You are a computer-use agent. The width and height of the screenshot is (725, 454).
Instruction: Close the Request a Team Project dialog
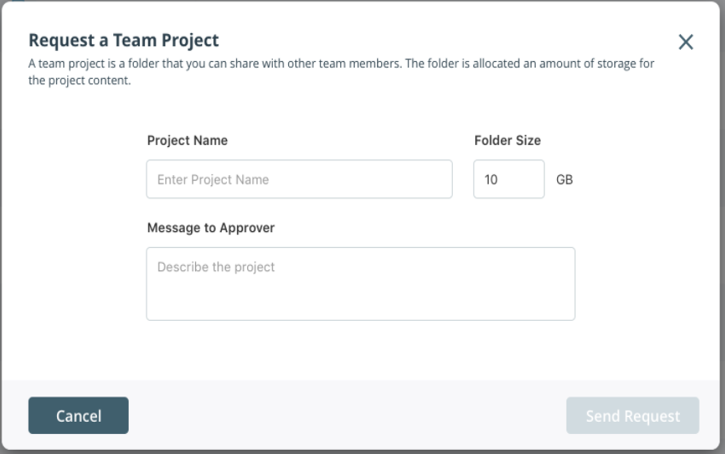685,42
